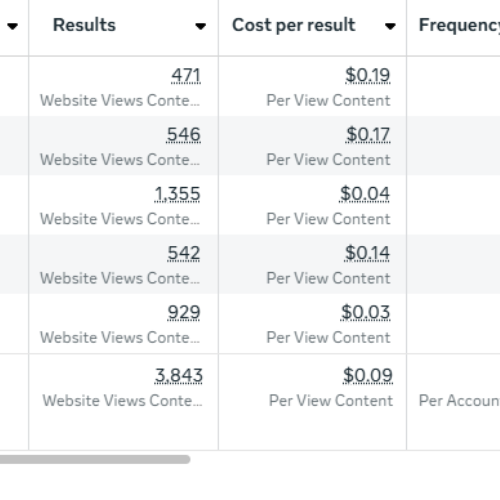The height and width of the screenshot is (500, 500).
Task: Click the horizontal scrollbar thumb
Action: (95, 459)
